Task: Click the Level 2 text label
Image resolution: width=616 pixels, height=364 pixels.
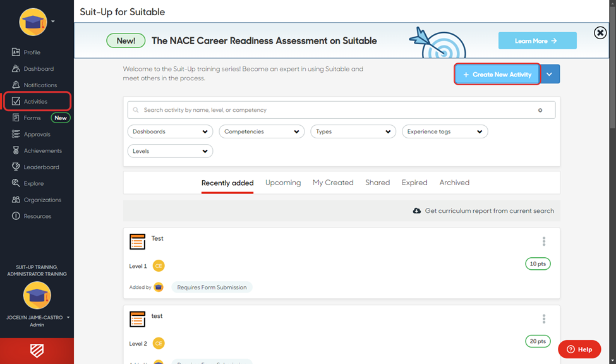Action: pos(138,344)
